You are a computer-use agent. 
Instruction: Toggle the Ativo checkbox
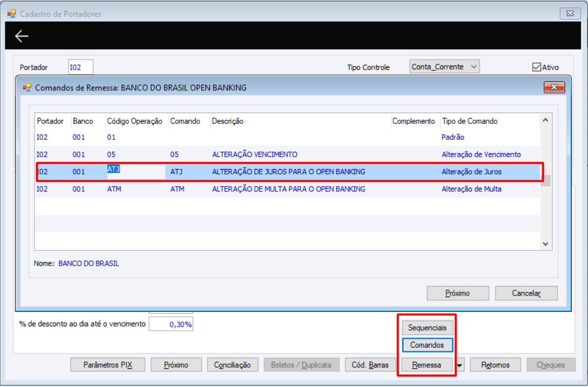click(536, 67)
